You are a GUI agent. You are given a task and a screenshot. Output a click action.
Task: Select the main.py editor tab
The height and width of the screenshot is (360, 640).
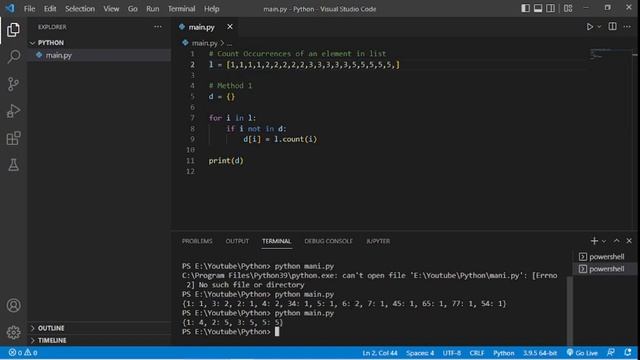tap(201, 27)
